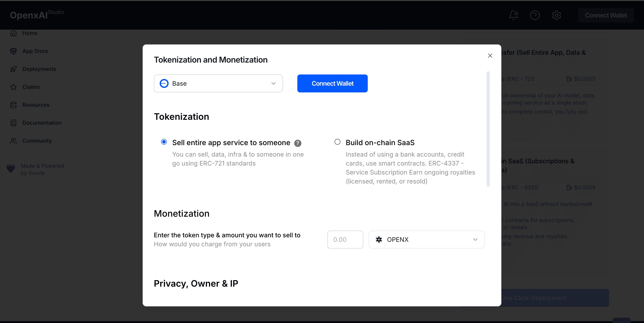Click gas pump icon beside ERC - 721 price

tap(569, 79)
